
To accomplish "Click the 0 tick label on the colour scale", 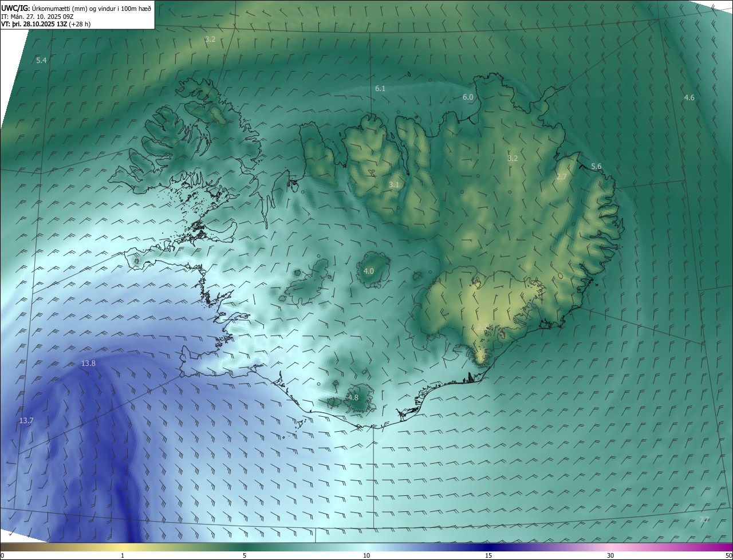I will coord(2,556).
